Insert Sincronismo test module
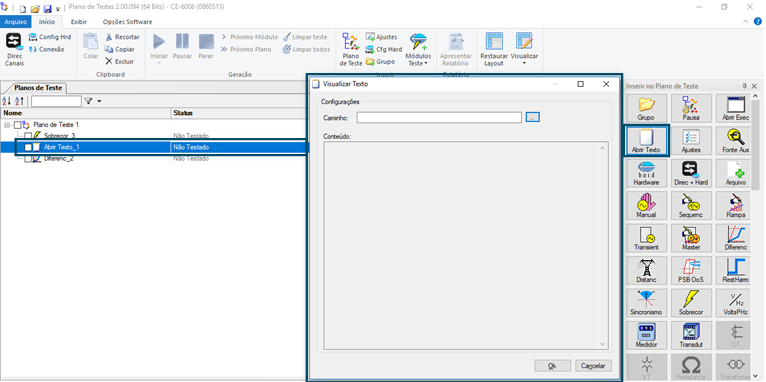766x382 pixels. [x=646, y=302]
